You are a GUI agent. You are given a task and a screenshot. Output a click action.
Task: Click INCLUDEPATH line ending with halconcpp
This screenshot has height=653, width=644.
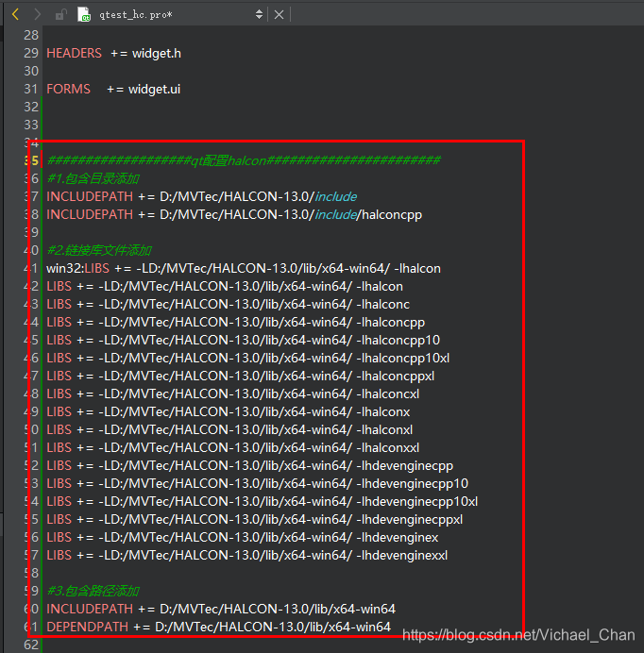point(234,214)
